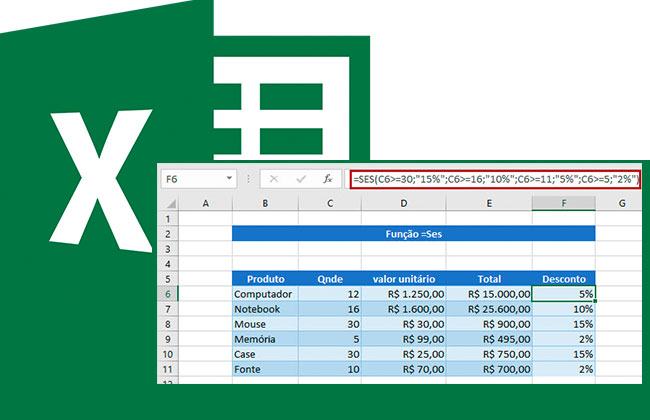Select column B header
The width and height of the screenshot is (650, 420).
click(x=265, y=203)
